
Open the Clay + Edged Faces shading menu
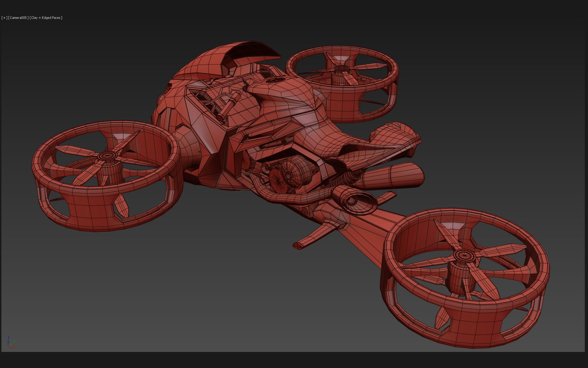(x=46, y=18)
